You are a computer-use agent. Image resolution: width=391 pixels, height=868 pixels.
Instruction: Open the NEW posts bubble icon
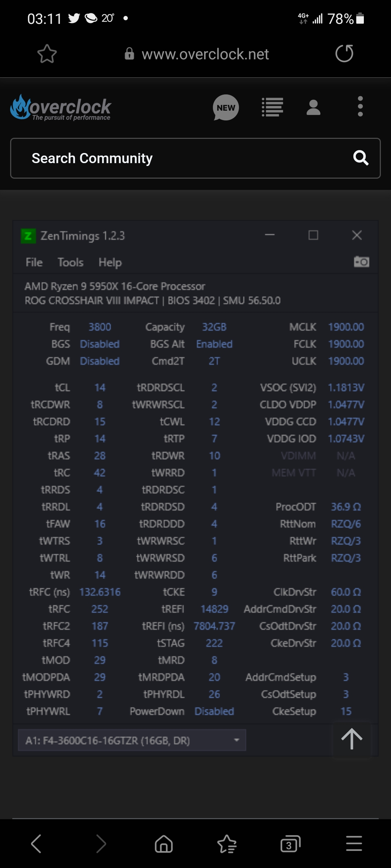click(226, 108)
